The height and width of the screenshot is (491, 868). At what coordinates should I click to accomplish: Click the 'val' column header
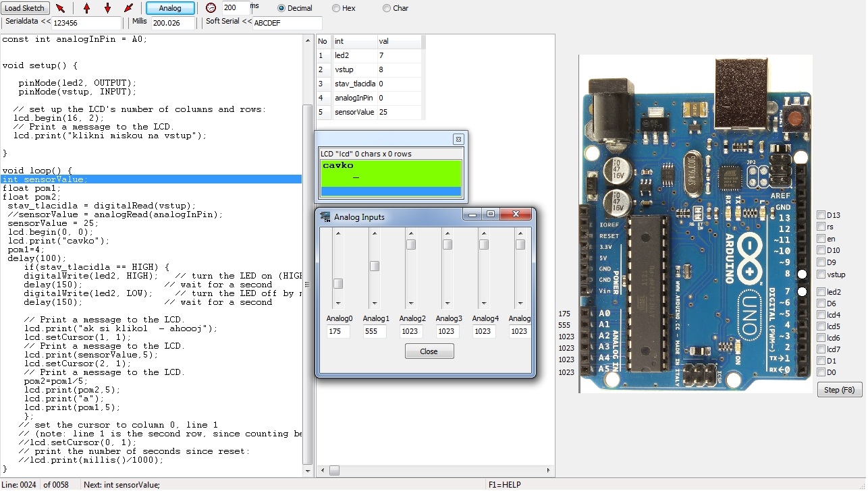[x=400, y=42]
